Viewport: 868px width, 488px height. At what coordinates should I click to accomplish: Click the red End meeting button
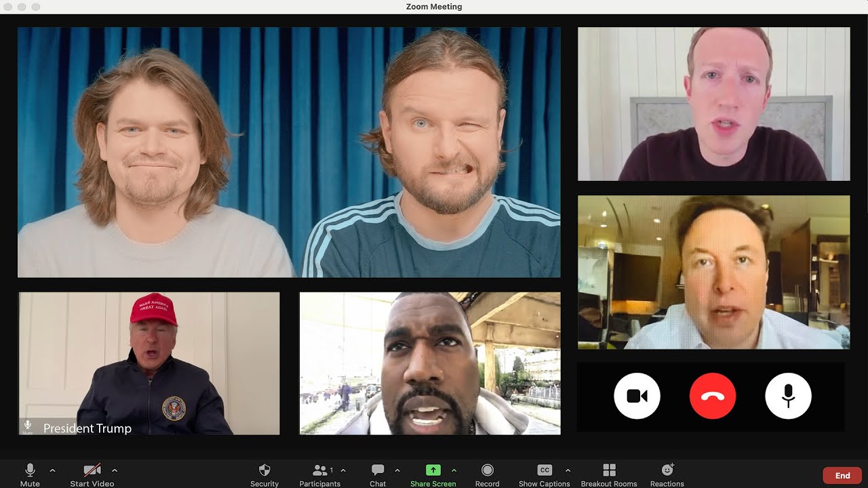pos(842,476)
